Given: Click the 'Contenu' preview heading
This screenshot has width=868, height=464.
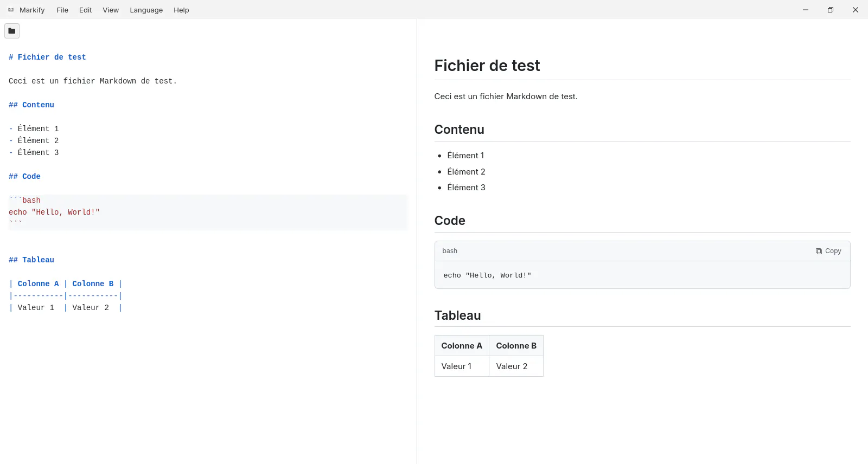Looking at the screenshot, I should pyautogui.click(x=459, y=130).
